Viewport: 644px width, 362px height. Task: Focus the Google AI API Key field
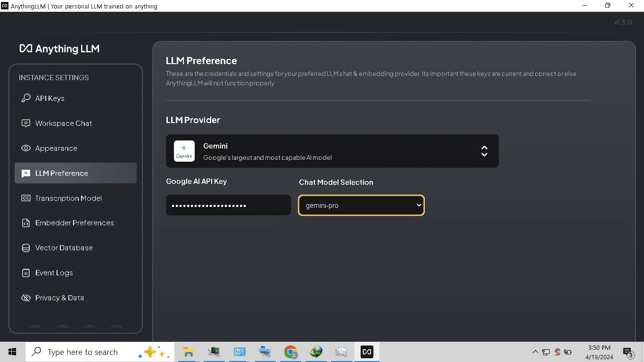coord(228,206)
